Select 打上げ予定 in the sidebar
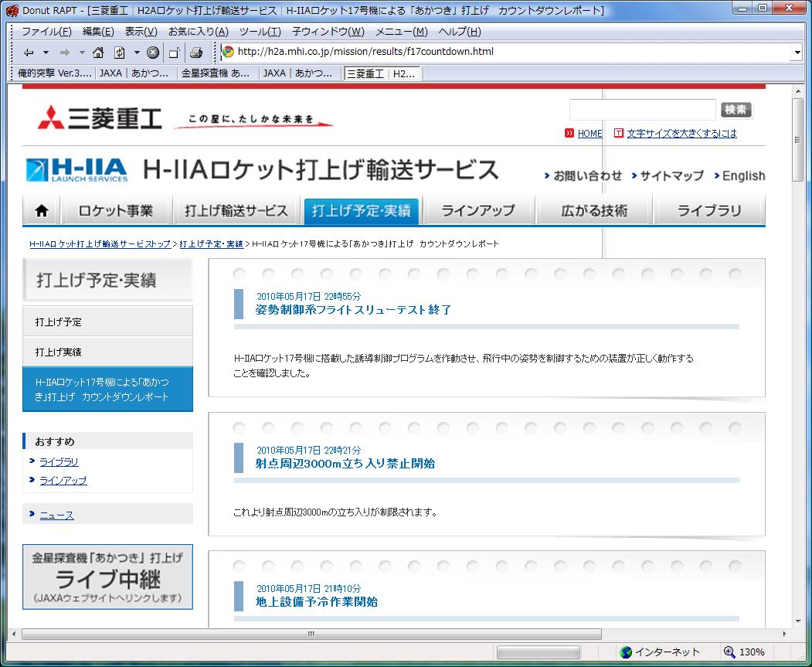This screenshot has height=667, width=812. coord(107,322)
